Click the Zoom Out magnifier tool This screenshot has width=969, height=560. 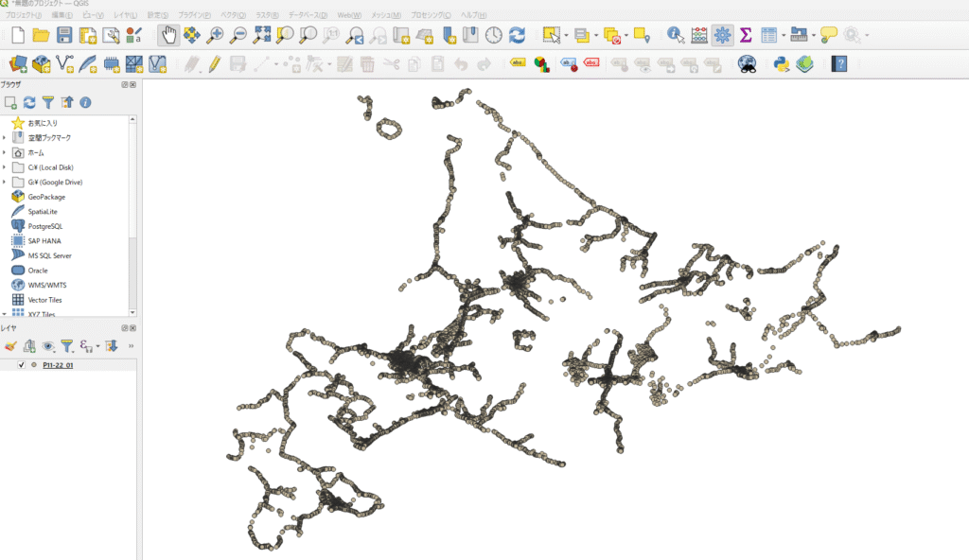coord(238,35)
